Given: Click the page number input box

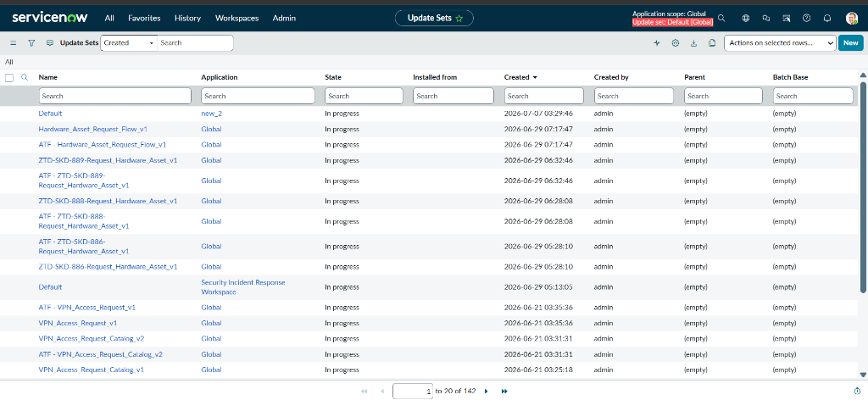Looking at the screenshot, I should point(413,392).
